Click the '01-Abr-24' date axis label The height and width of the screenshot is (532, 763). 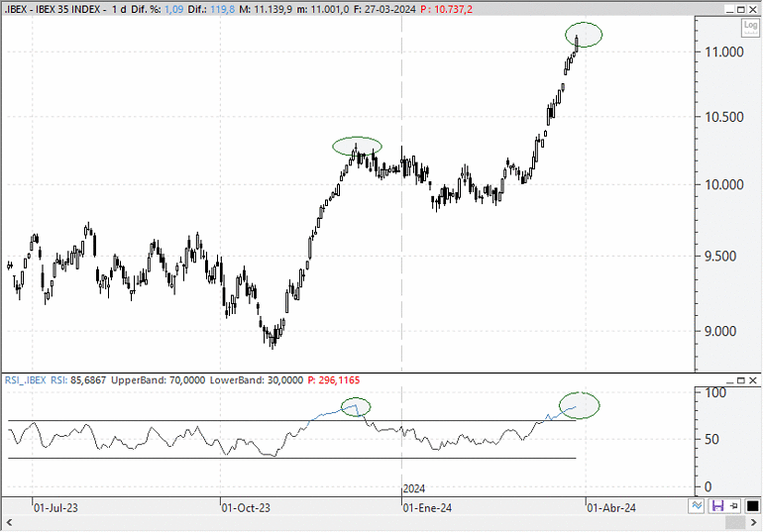611,508
